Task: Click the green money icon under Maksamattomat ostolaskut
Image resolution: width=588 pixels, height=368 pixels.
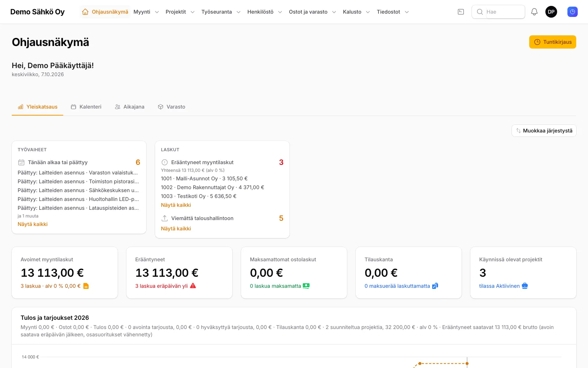Action: [306, 286]
